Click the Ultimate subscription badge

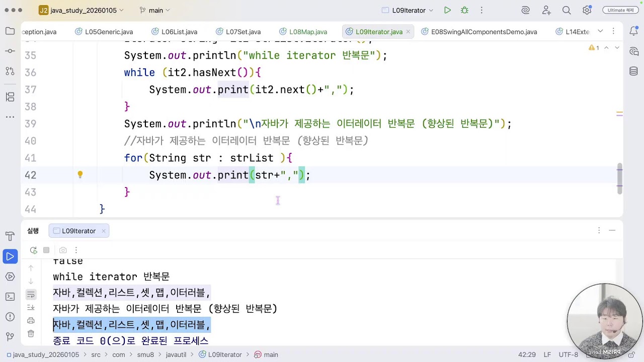pyautogui.click(x=620, y=10)
